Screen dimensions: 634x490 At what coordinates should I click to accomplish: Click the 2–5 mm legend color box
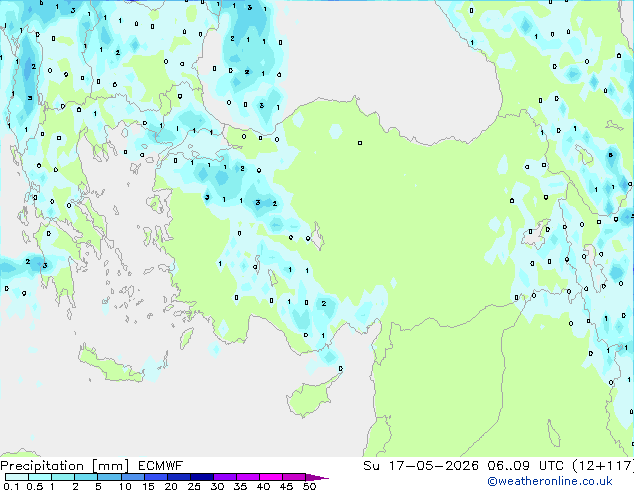coord(86,477)
